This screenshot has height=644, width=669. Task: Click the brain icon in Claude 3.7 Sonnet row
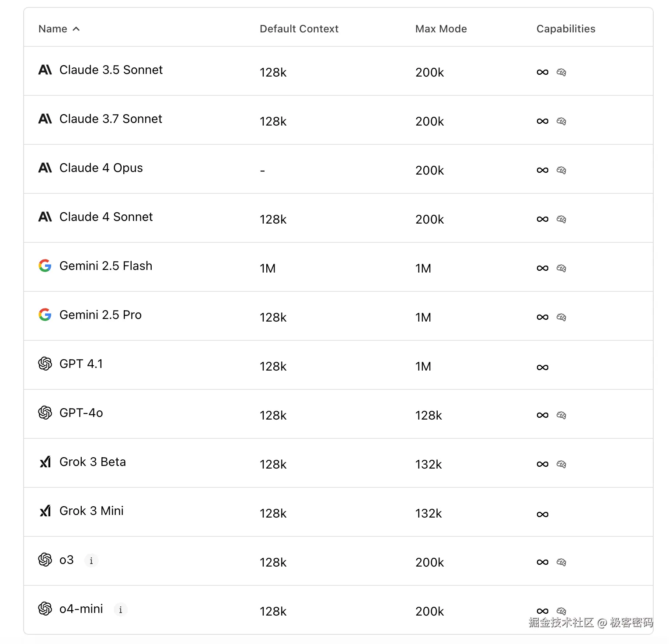pyautogui.click(x=561, y=121)
